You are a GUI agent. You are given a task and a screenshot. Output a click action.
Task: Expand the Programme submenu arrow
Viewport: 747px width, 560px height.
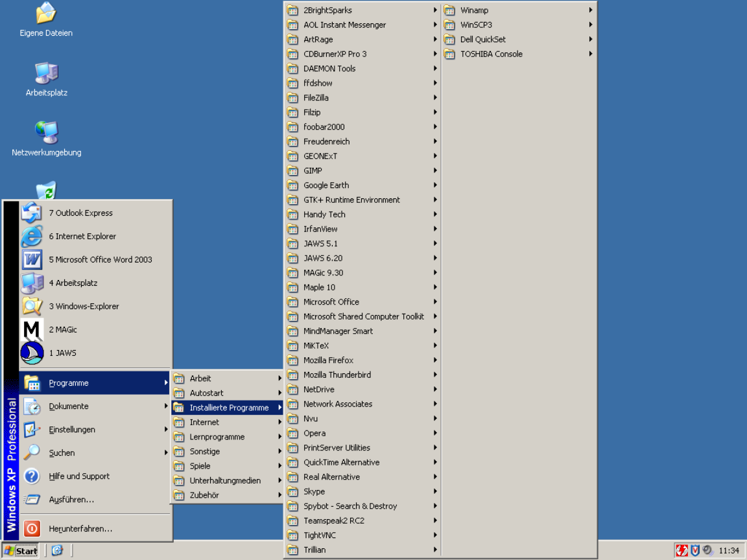pos(166,383)
